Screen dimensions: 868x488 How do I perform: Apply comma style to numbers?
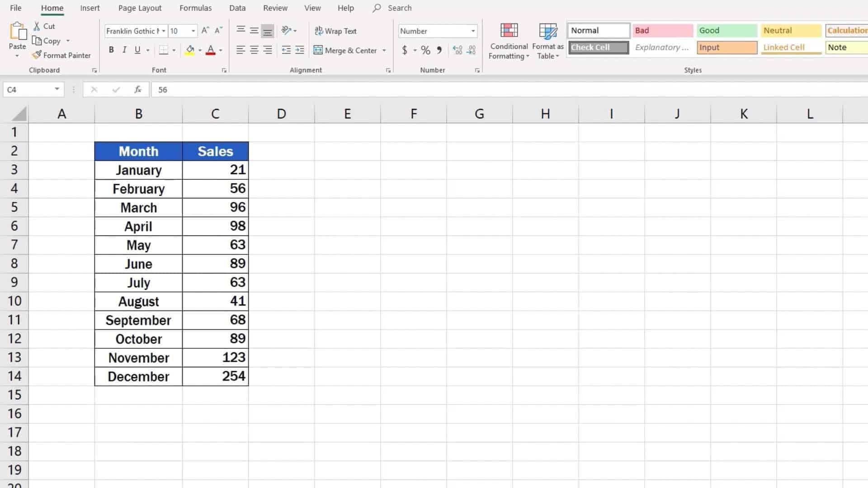coord(439,50)
